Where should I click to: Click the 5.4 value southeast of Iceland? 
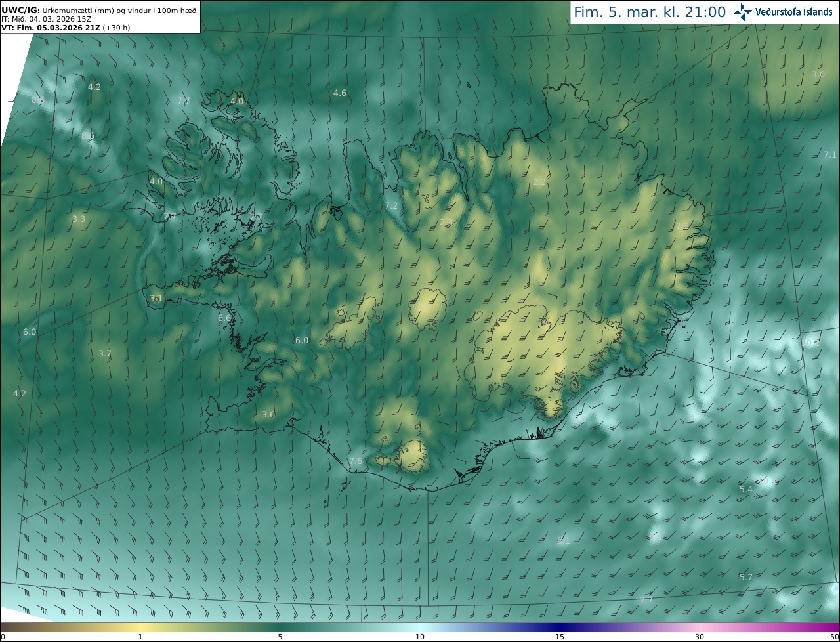click(x=746, y=490)
